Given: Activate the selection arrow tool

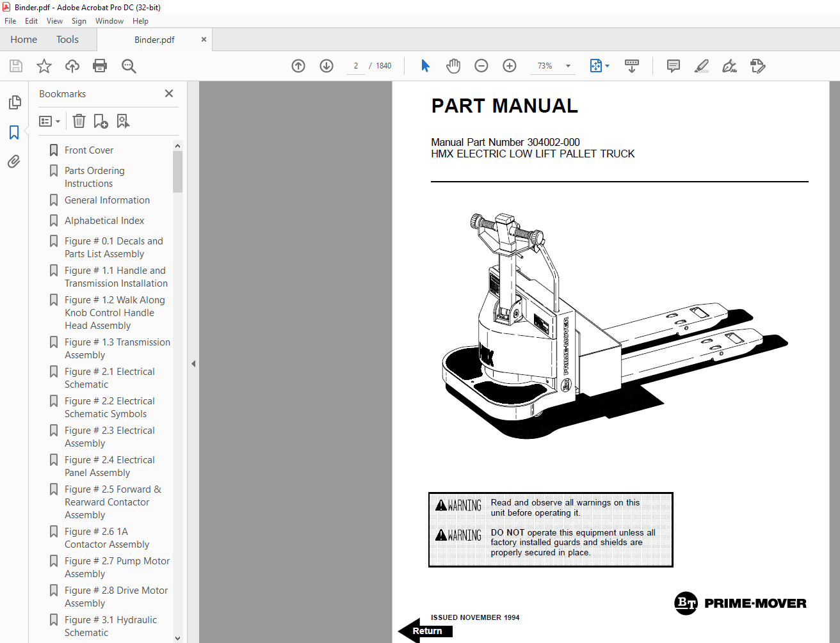Looking at the screenshot, I should click(425, 66).
